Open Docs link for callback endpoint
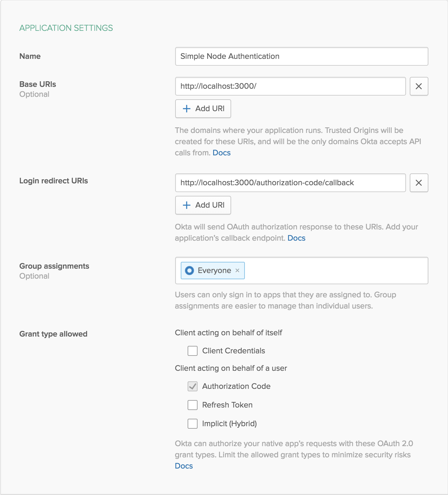Viewport: 448px width, 495px height. [296, 238]
